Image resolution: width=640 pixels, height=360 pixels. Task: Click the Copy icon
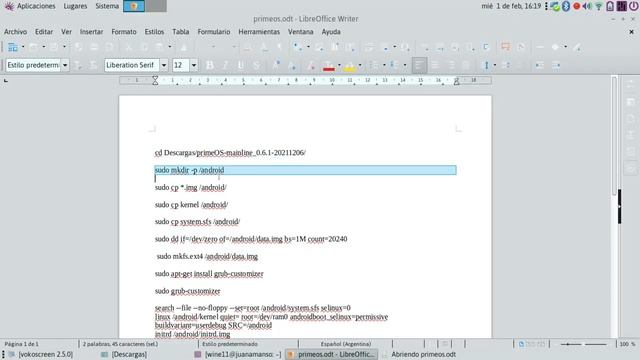pos(144,47)
